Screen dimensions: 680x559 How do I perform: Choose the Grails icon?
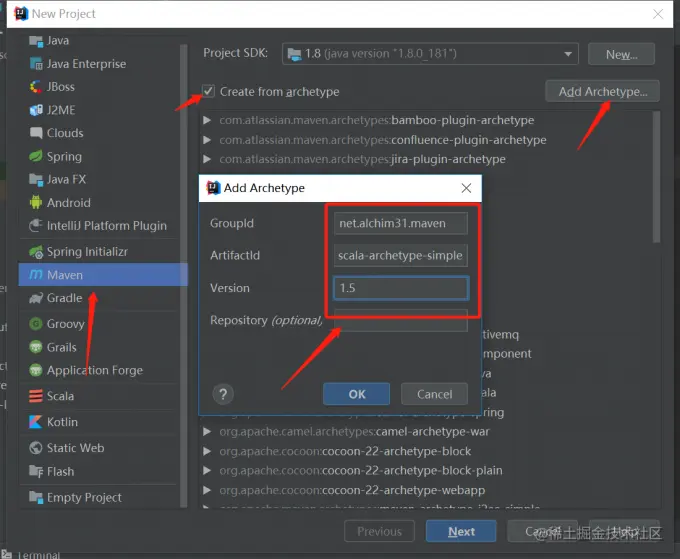click(36, 347)
